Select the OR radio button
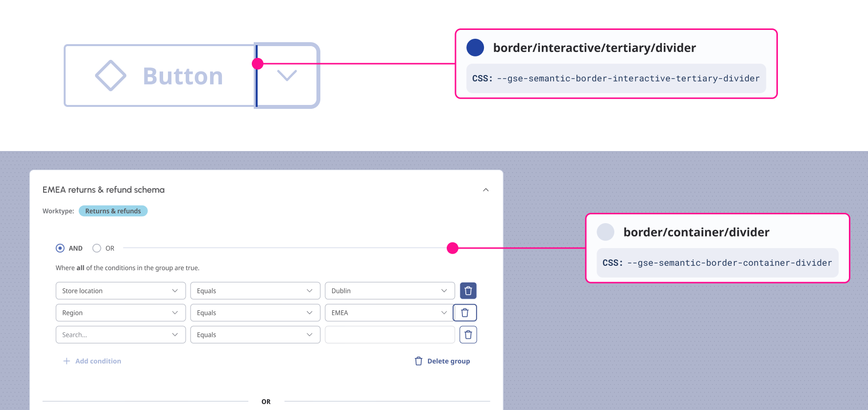868x410 pixels. 97,248
